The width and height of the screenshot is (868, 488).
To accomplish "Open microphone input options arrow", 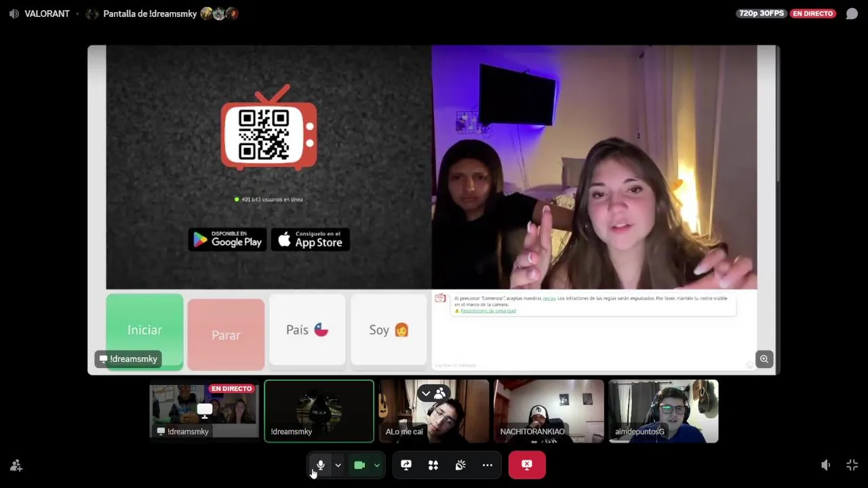I will [338, 465].
